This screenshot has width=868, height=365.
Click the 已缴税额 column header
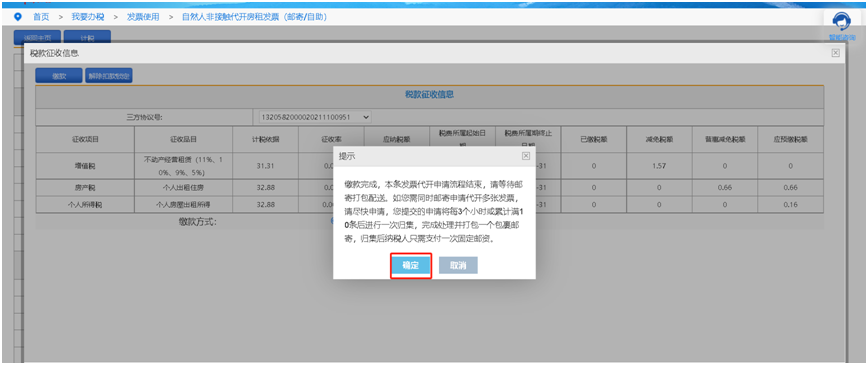(593, 139)
